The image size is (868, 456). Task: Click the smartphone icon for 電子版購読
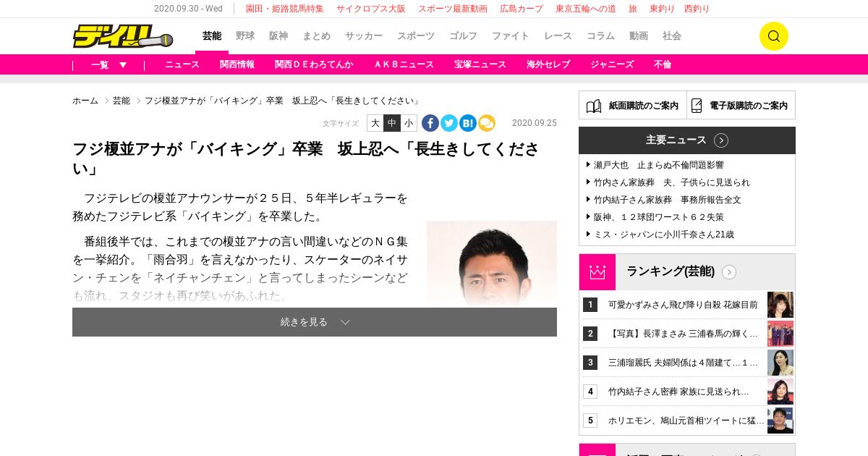697,106
